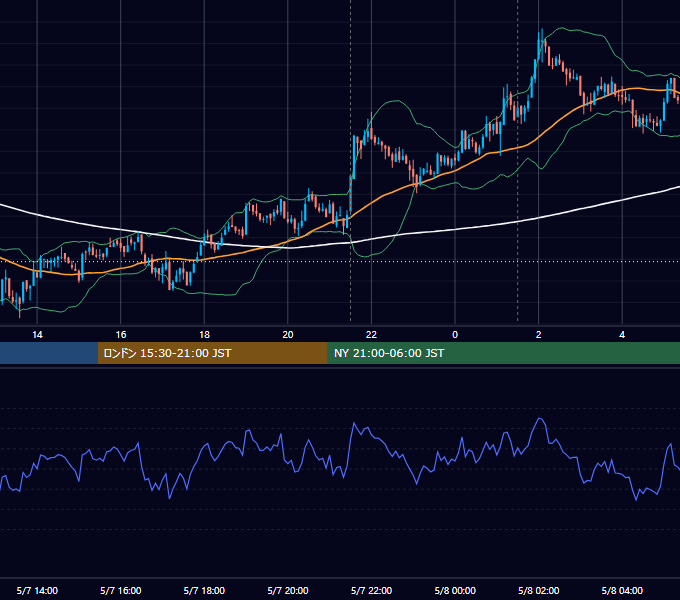Click the 18 hour axis label
The image size is (680, 600).
204,335
